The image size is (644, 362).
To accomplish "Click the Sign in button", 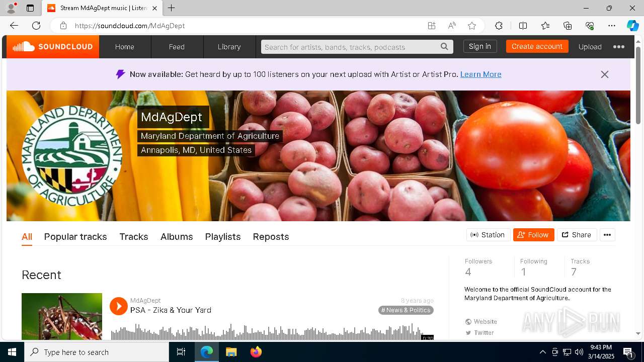I will tap(480, 46).
